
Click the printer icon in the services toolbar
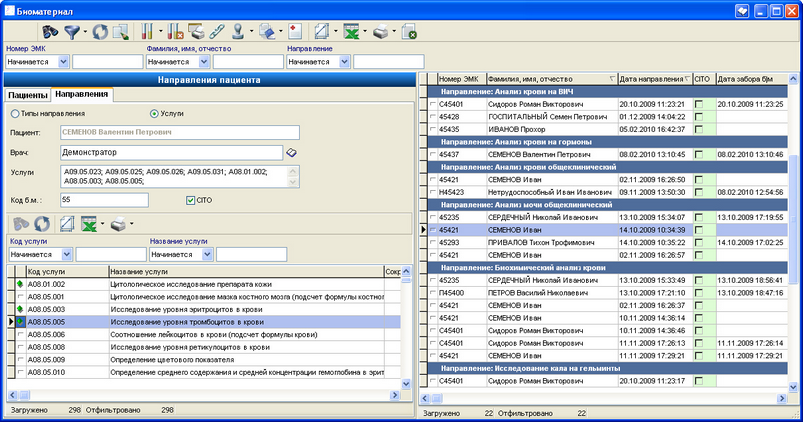click(x=118, y=224)
